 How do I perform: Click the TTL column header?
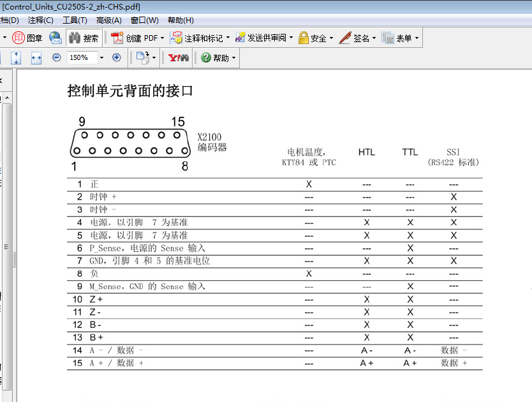pyautogui.click(x=410, y=152)
